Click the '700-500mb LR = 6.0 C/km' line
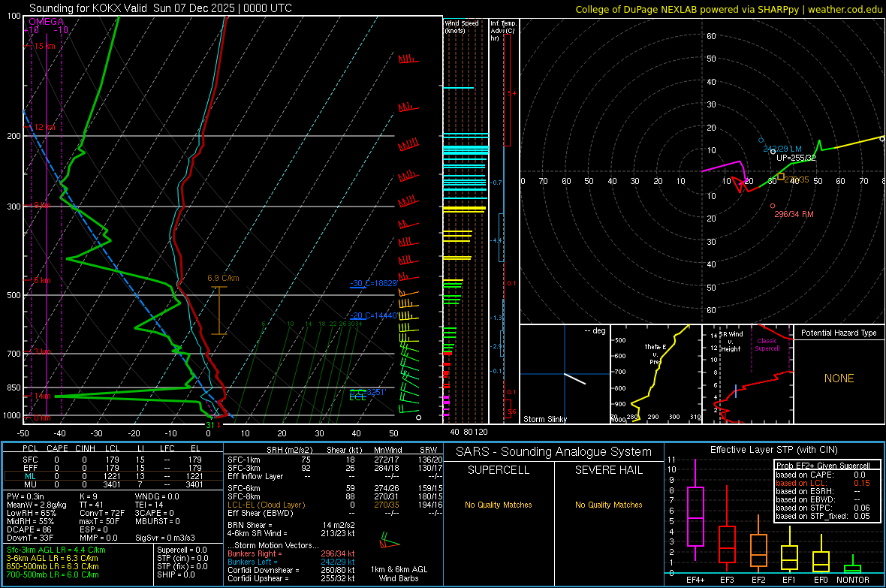 (x=53, y=574)
